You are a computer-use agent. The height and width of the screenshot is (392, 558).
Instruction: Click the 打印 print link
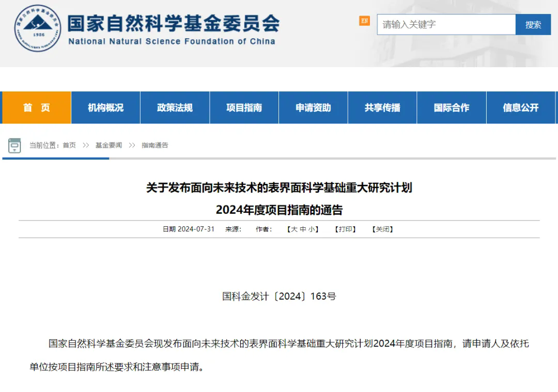pos(346,229)
